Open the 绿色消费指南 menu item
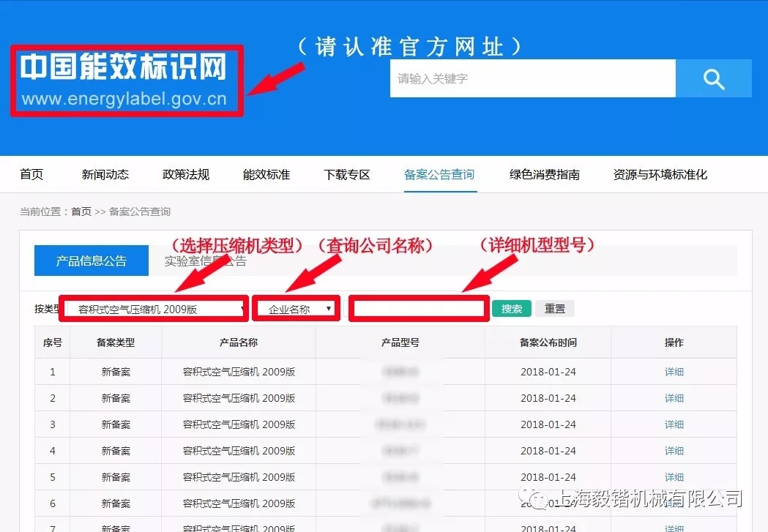 (545, 174)
